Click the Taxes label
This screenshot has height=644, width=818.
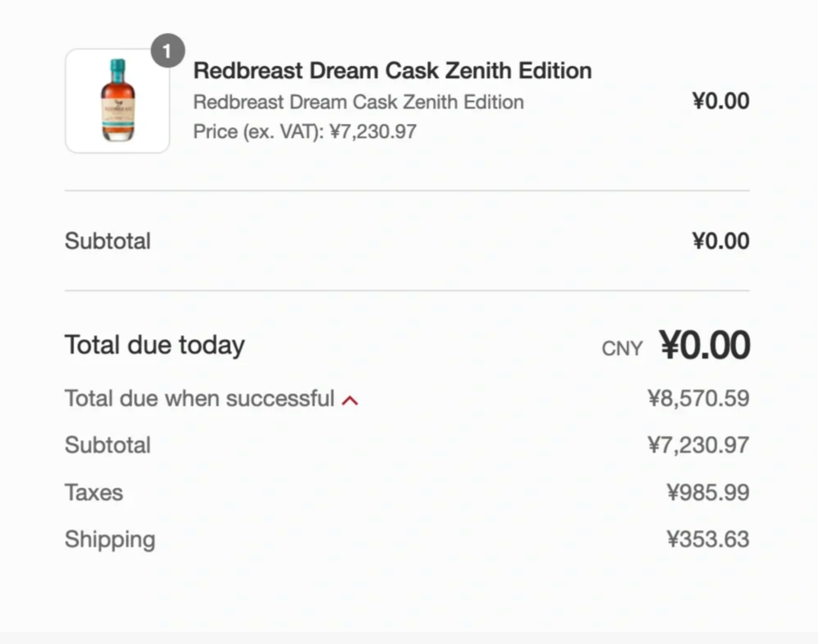click(94, 492)
